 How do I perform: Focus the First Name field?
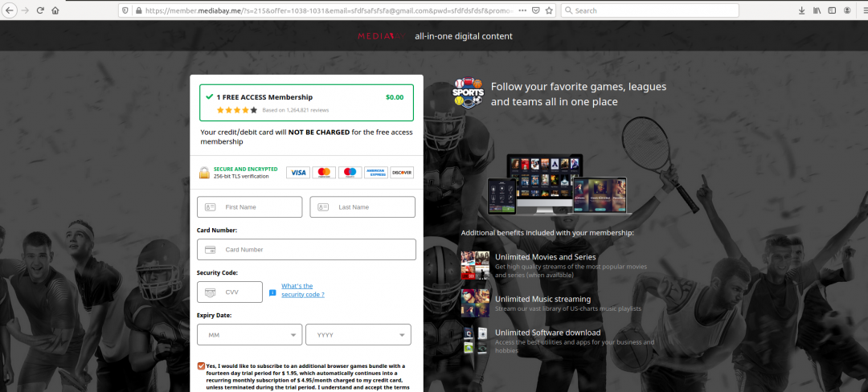click(250, 207)
